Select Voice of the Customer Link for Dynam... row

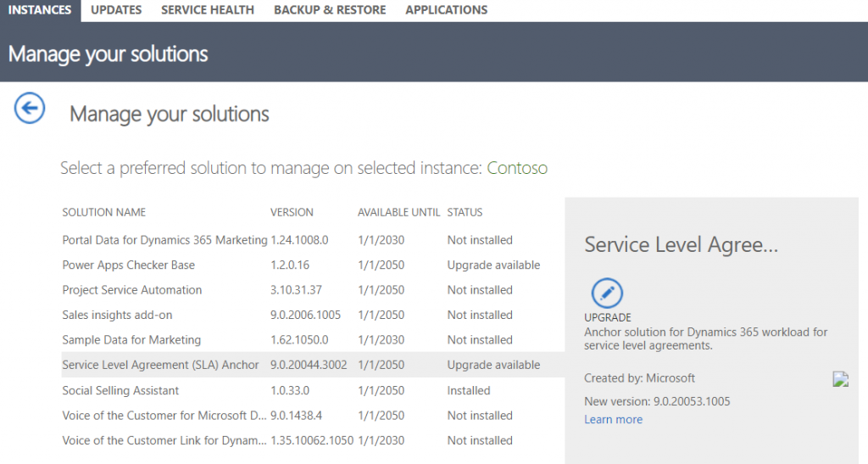coord(313,441)
